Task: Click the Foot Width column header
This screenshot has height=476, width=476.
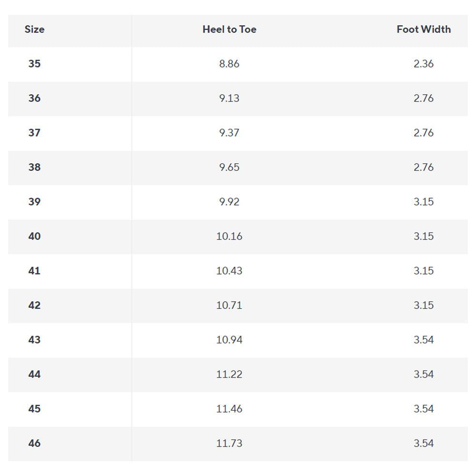Action: [424, 30]
